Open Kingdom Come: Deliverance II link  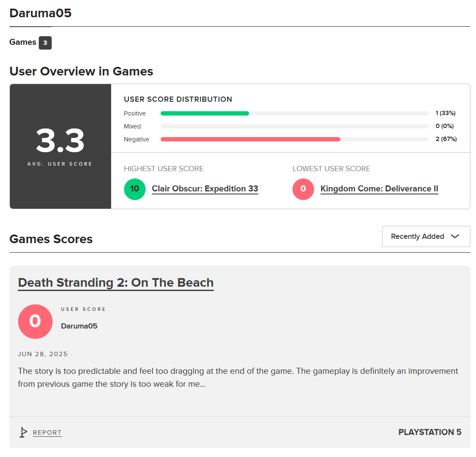379,189
